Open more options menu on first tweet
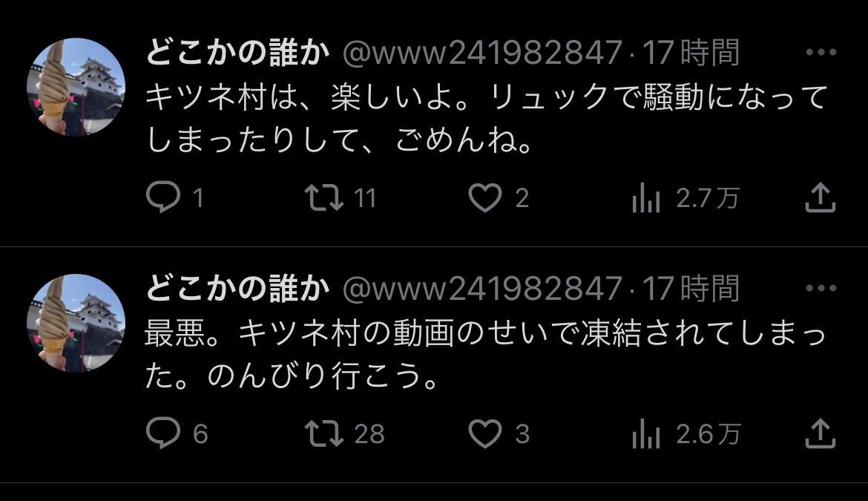Image resolution: width=868 pixels, height=501 pixels. (821, 52)
